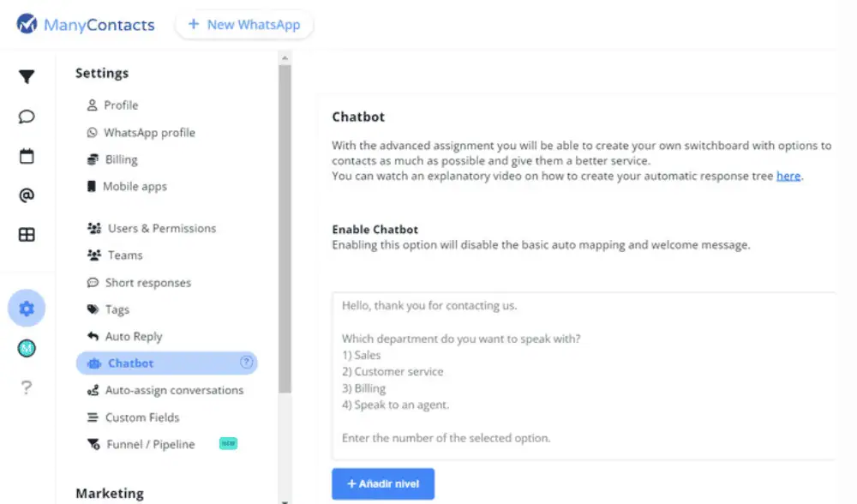Open Auto Reply settings
857x504 pixels.
[133, 337]
